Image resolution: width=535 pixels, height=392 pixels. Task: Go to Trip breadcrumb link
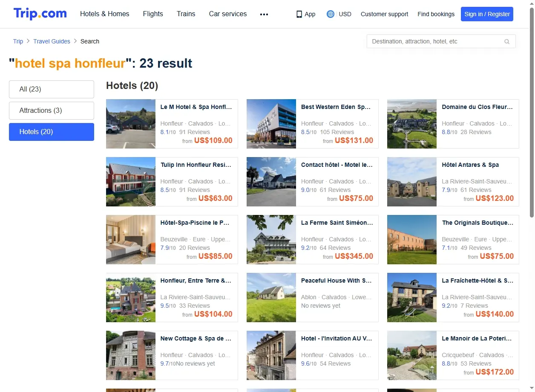(x=18, y=41)
